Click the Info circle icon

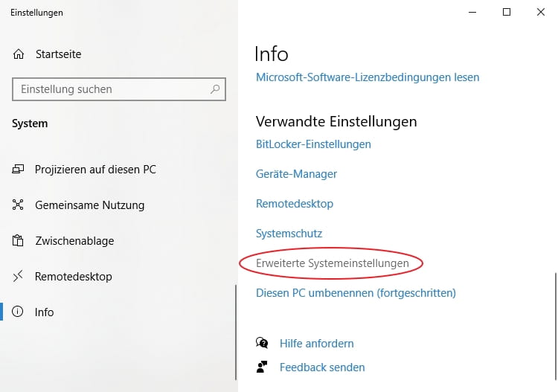[x=19, y=312]
